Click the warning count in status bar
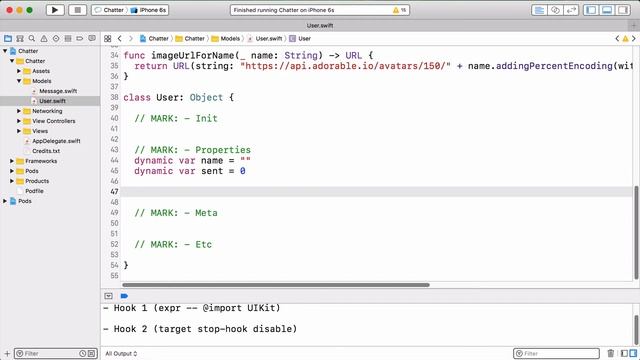The height and width of the screenshot is (360, 640). [x=400, y=10]
